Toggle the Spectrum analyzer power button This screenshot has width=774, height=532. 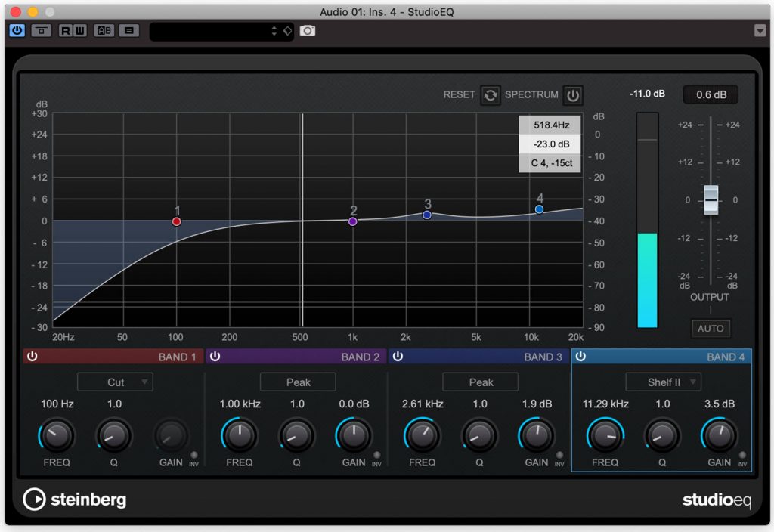click(x=573, y=95)
